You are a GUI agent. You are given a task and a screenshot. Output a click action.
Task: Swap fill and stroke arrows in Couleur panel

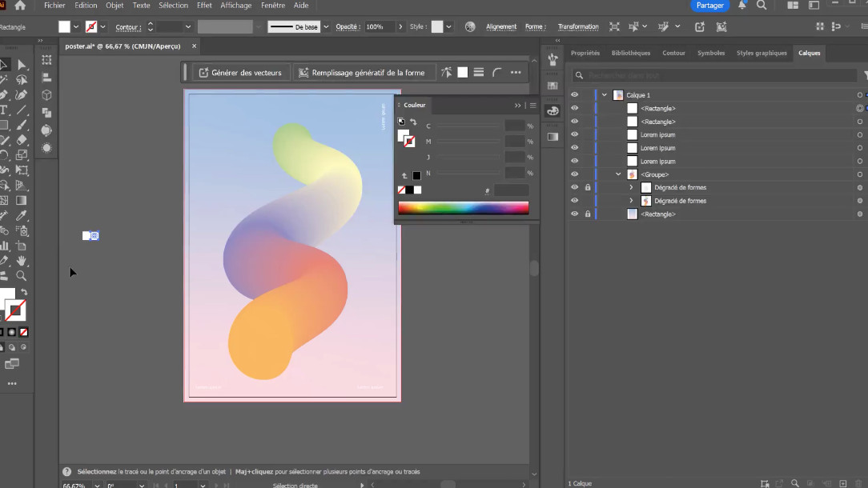pos(413,122)
